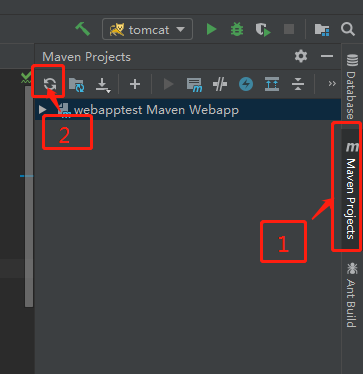Run tomcat with coverage
The width and height of the screenshot is (363, 374).
(263, 29)
